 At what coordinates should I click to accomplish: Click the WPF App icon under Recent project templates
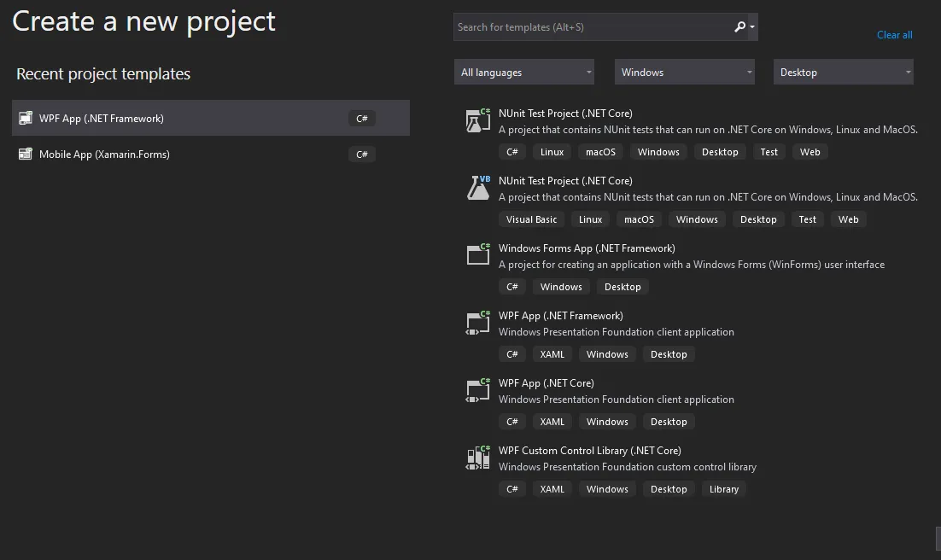pyautogui.click(x=26, y=119)
